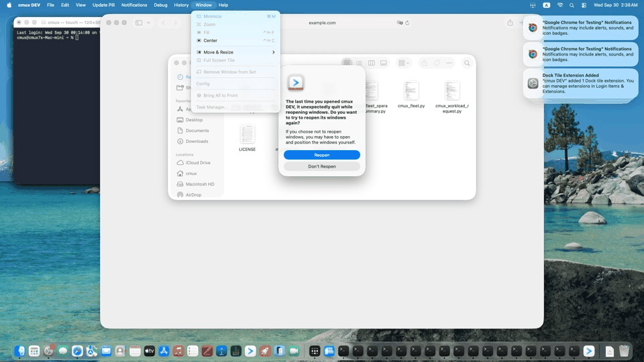The image size is (644, 362).
Task: Toggle the browser sidebar panel icon
Action: [x=139, y=23]
